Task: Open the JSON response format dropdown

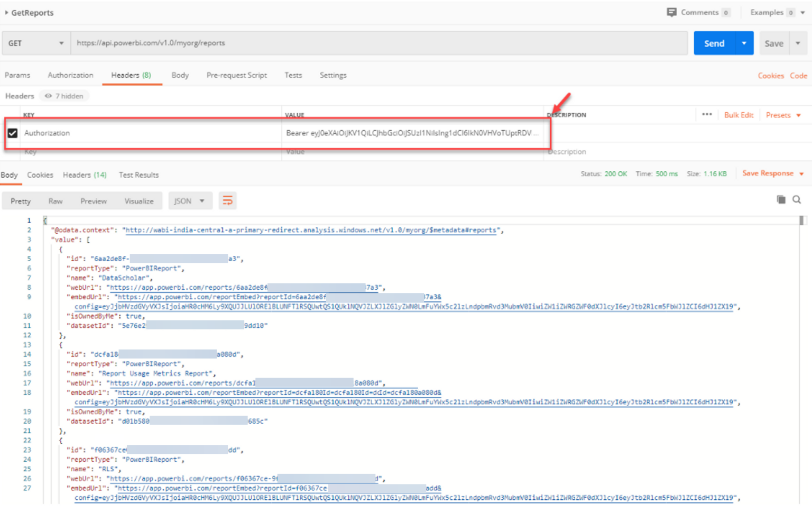Action: (x=189, y=200)
